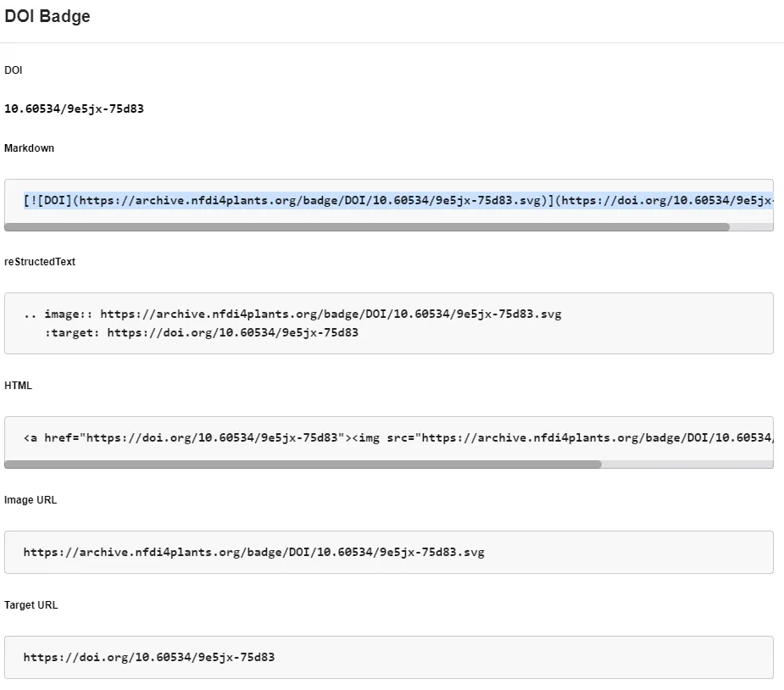Click the badge .svg address in Image URL box

click(253, 552)
